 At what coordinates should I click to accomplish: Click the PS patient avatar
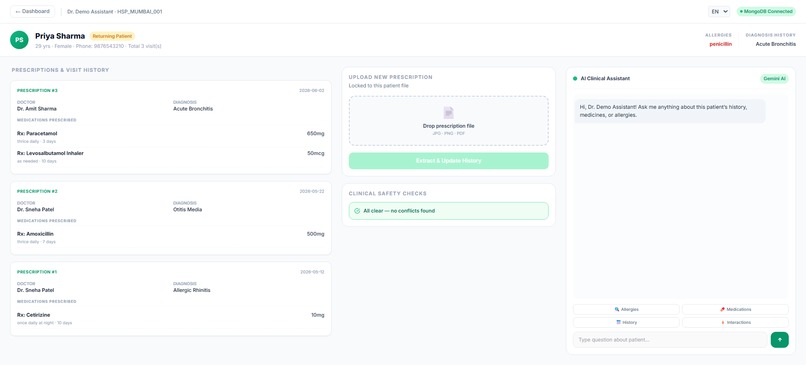(x=20, y=40)
